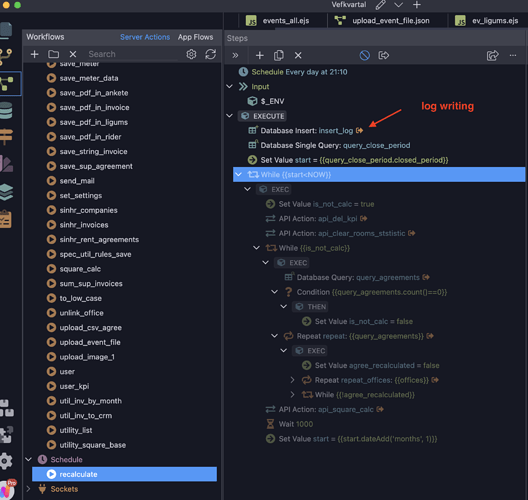528x500 pixels.
Task: Select Database Single Query query_close_period step
Action: 335,145
